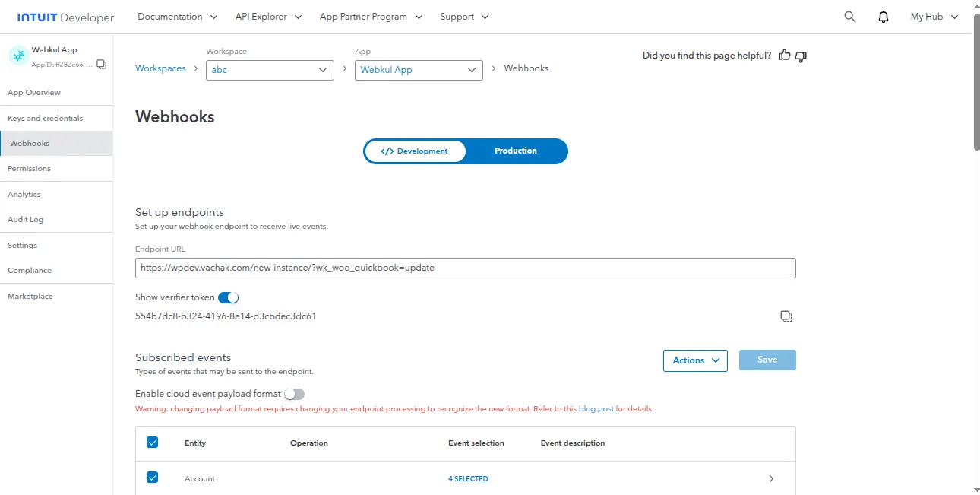The width and height of the screenshot is (980, 495).
Task: Click the Webhooks breadcrumb text
Action: [526, 68]
